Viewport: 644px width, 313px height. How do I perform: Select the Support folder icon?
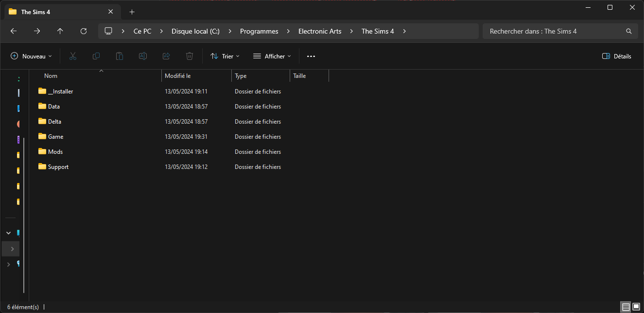click(x=42, y=166)
